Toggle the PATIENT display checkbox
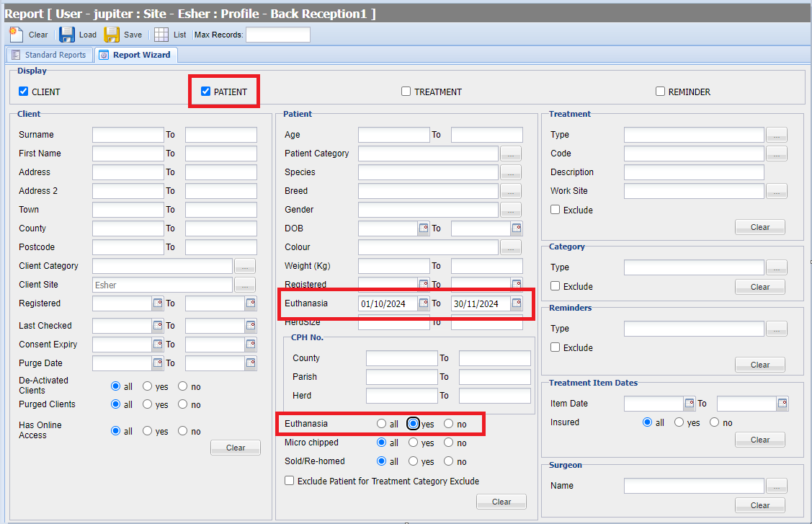The height and width of the screenshot is (524, 812). [205, 92]
